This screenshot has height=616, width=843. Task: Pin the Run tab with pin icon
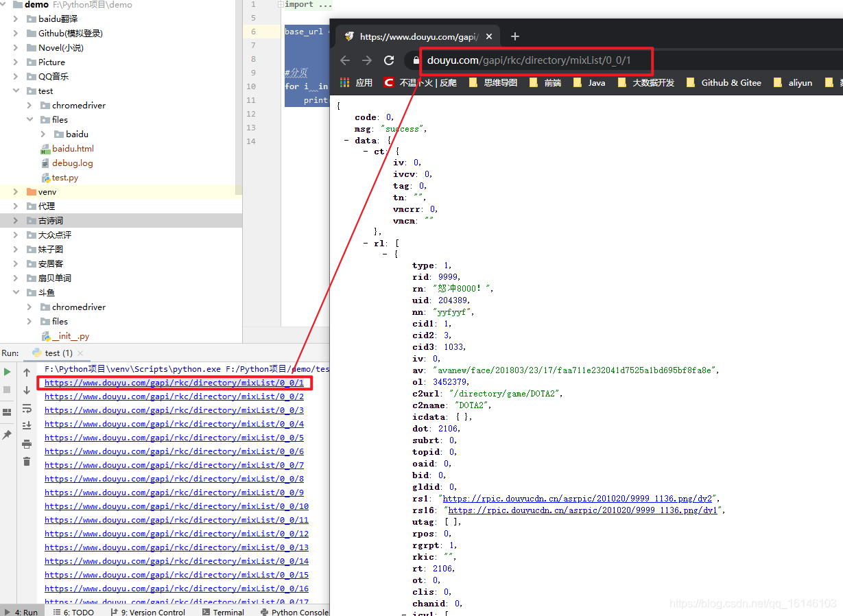pos(8,435)
